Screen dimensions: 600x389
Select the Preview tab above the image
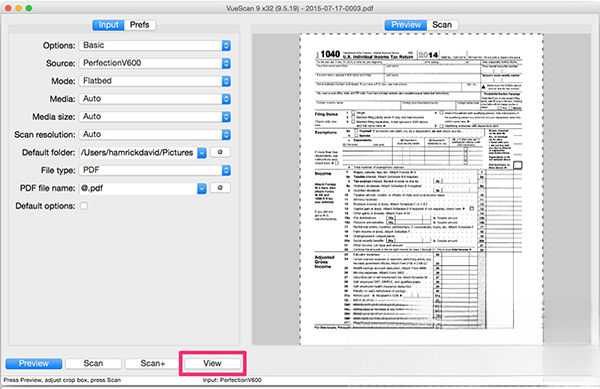click(406, 25)
